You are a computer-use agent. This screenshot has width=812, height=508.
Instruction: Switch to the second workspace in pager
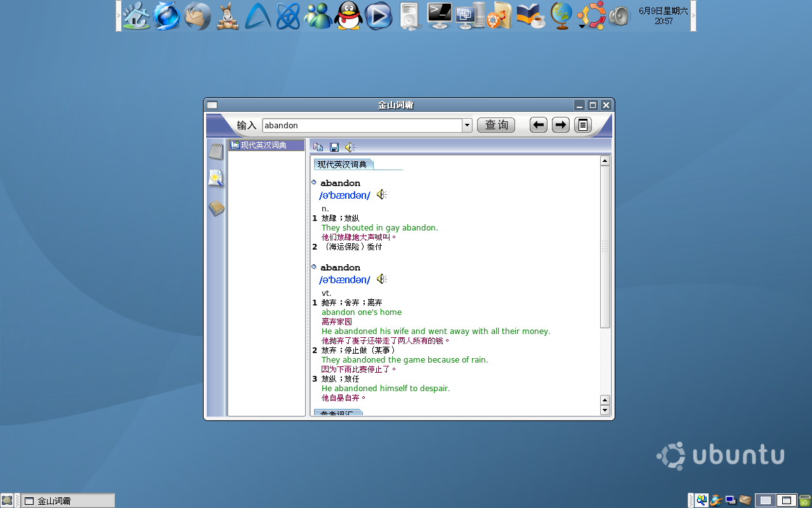(x=787, y=500)
